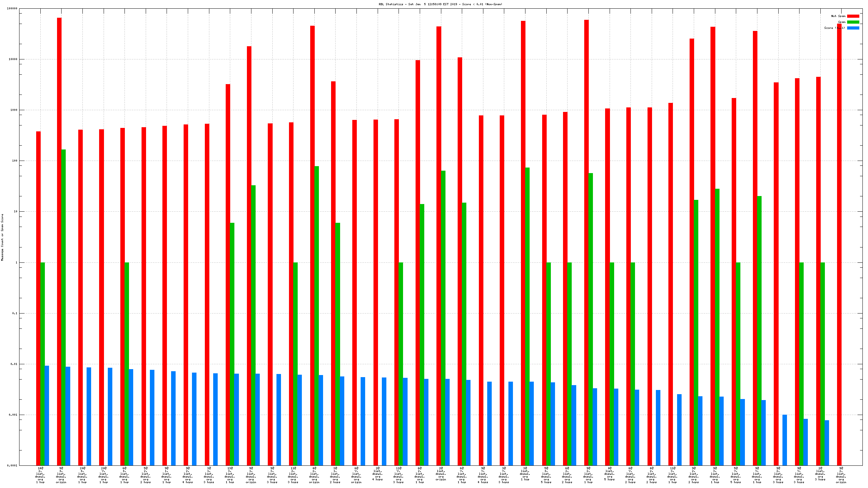Screen dimensions: 868x488
Task: Click the 'Not Spam' legend label
Action: (x=838, y=16)
